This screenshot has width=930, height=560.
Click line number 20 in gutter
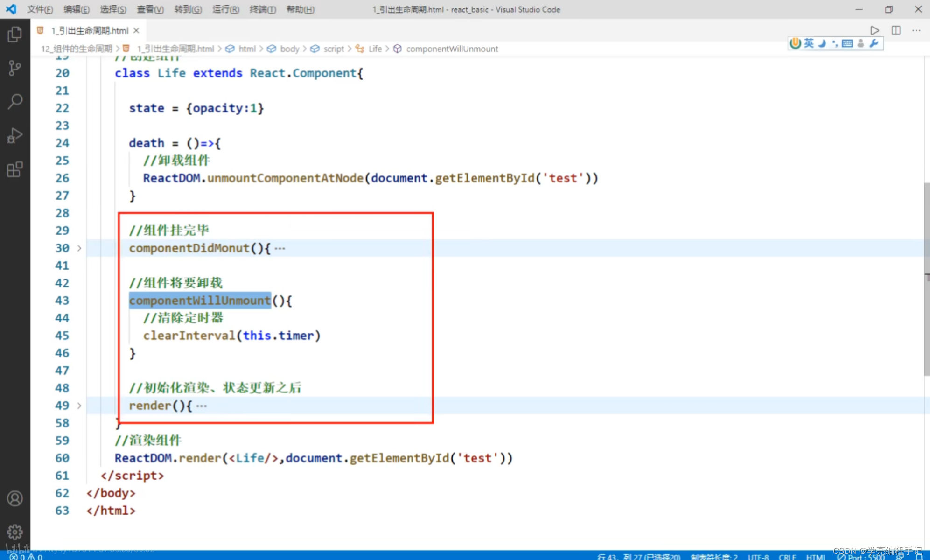point(62,73)
